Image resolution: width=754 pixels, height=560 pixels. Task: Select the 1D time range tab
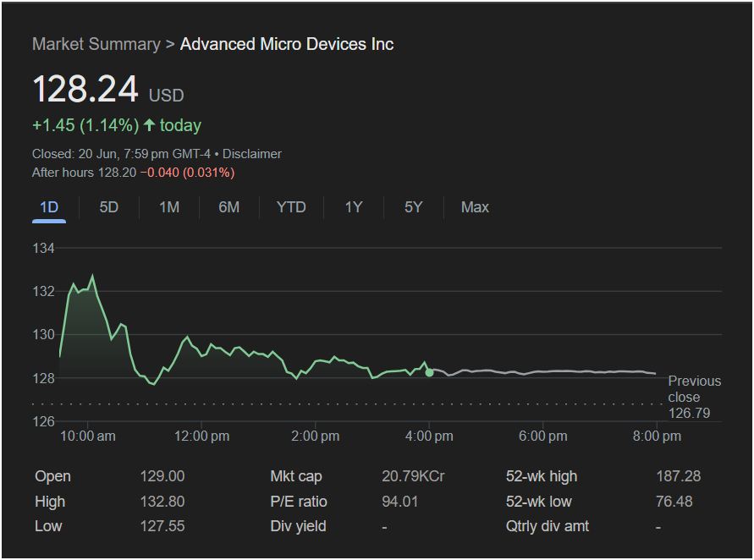[x=49, y=207]
